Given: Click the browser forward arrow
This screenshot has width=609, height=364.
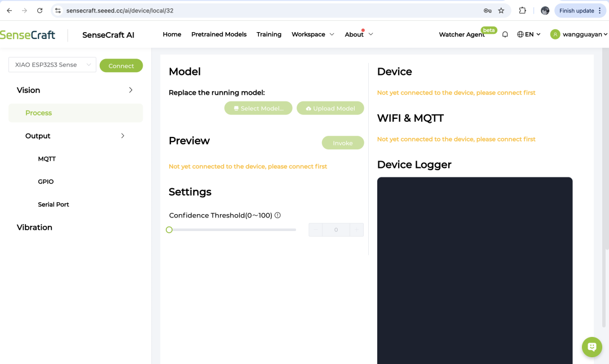Looking at the screenshot, I should click(x=24, y=11).
